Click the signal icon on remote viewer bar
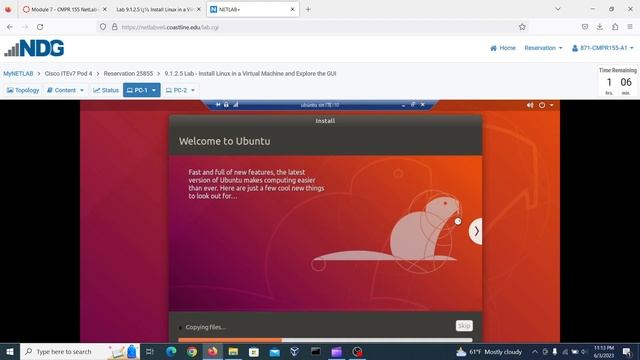Image resolution: width=640 pixels, height=360 pixels. (x=236, y=105)
